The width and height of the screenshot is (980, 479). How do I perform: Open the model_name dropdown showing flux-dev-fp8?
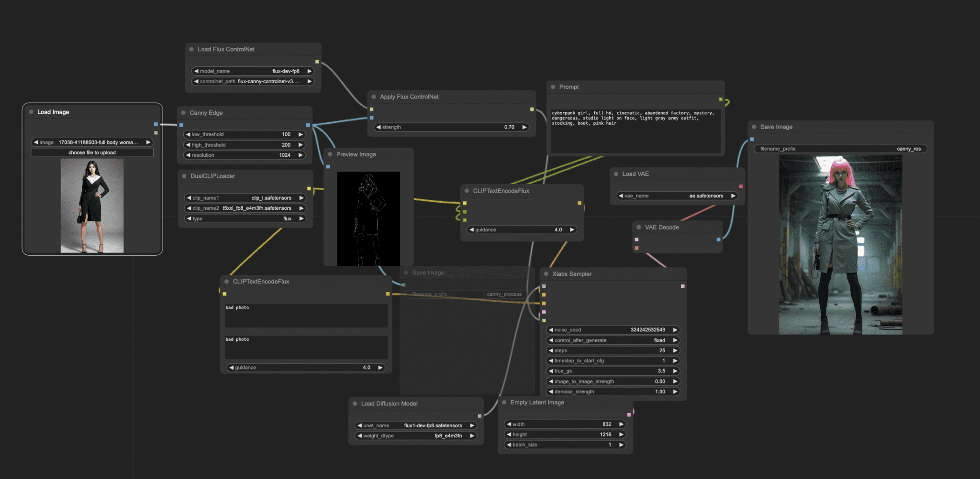(252, 71)
